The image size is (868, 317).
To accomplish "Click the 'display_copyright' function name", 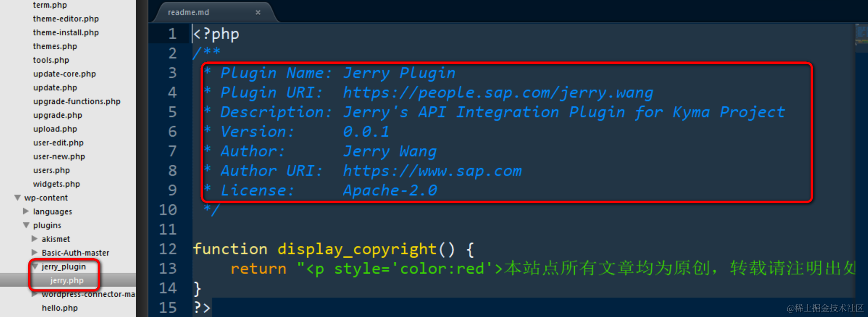I will point(356,249).
